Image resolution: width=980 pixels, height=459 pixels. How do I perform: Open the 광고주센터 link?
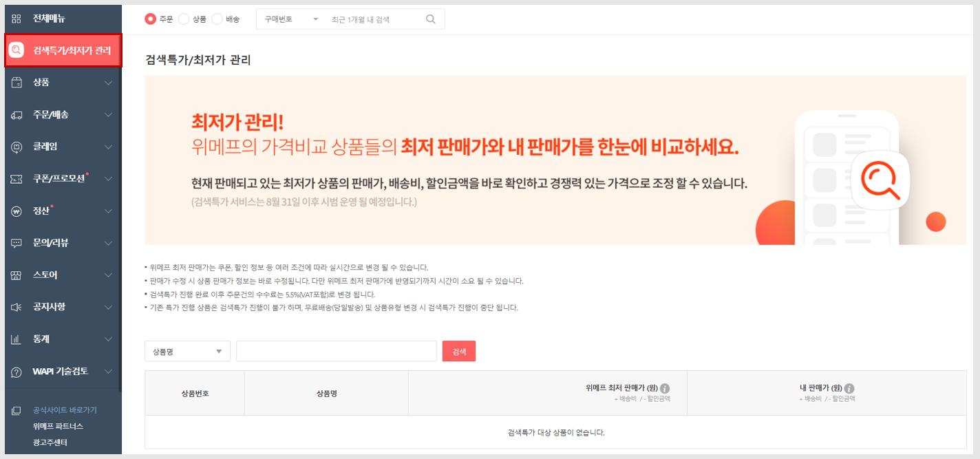point(50,442)
